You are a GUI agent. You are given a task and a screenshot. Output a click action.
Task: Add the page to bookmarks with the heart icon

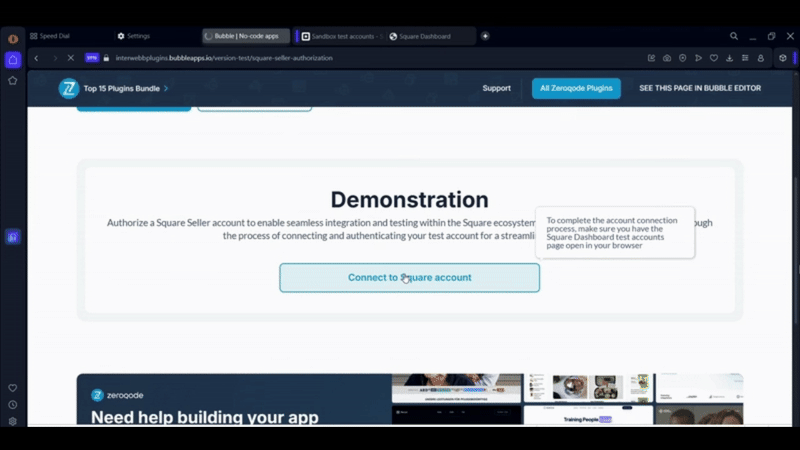[714, 58]
